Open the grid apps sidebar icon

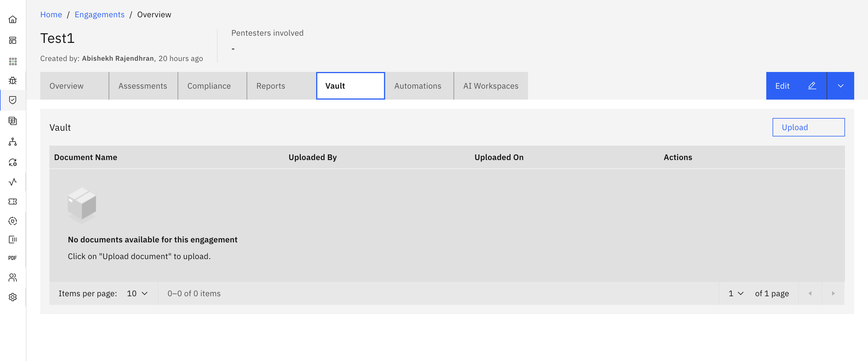point(13,61)
